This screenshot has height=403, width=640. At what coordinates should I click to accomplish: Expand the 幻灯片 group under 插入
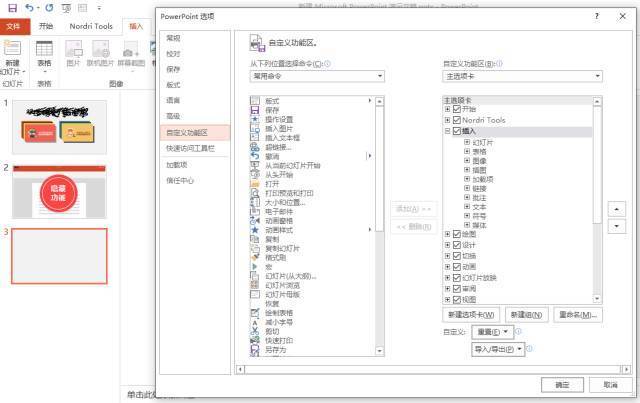click(x=467, y=142)
